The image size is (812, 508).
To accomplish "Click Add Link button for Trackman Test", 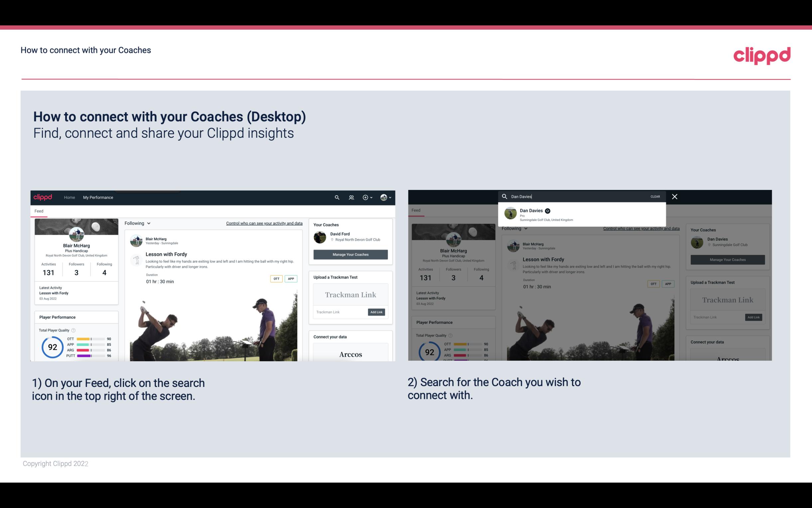I will pyautogui.click(x=376, y=312).
